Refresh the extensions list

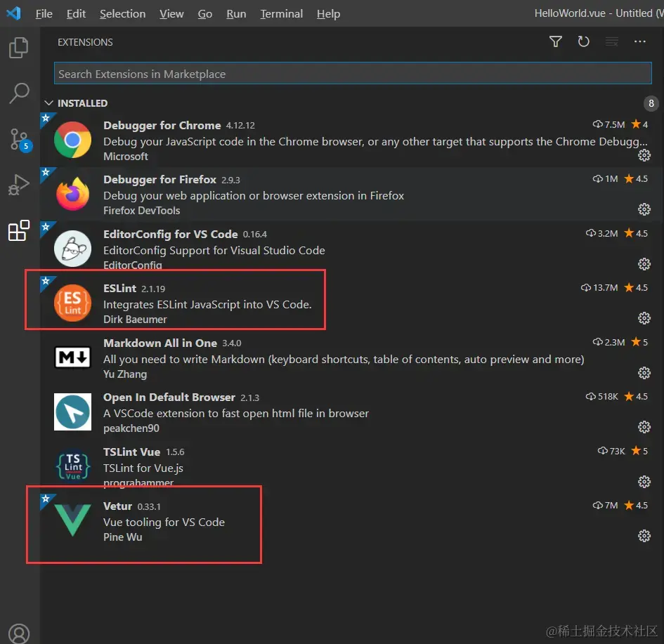(583, 41)
